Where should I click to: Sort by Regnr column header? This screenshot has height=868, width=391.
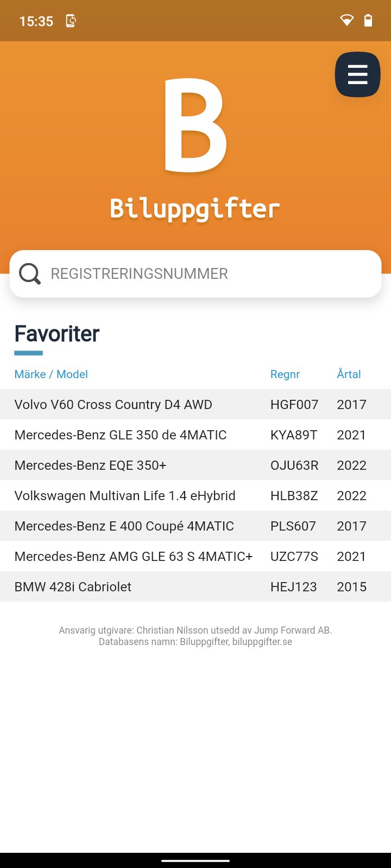point(285,374)
